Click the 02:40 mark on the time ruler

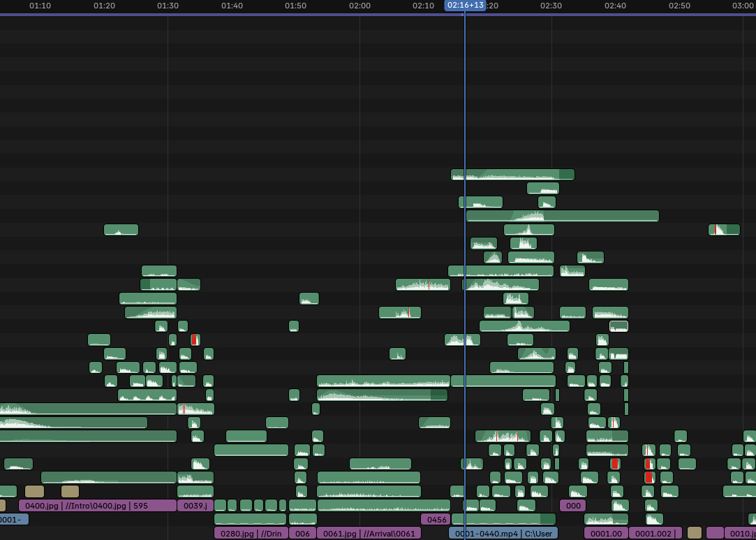(615, 6)
